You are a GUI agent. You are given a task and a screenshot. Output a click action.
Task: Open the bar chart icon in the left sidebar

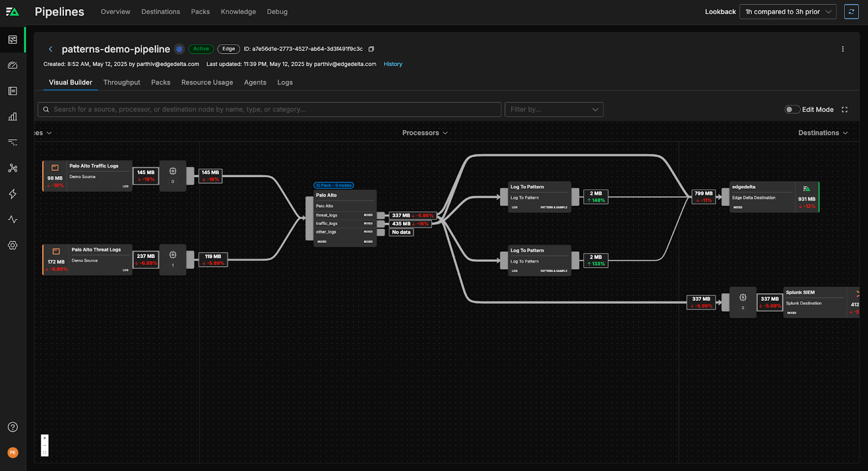tap(12, 117)
